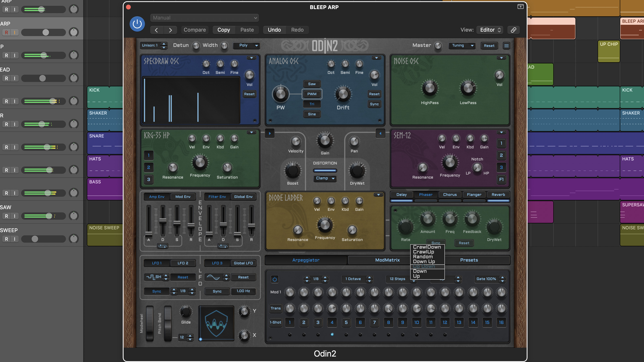Select the LFO 1 SH waveform display
644x362 pixels.
coord(154,277)
